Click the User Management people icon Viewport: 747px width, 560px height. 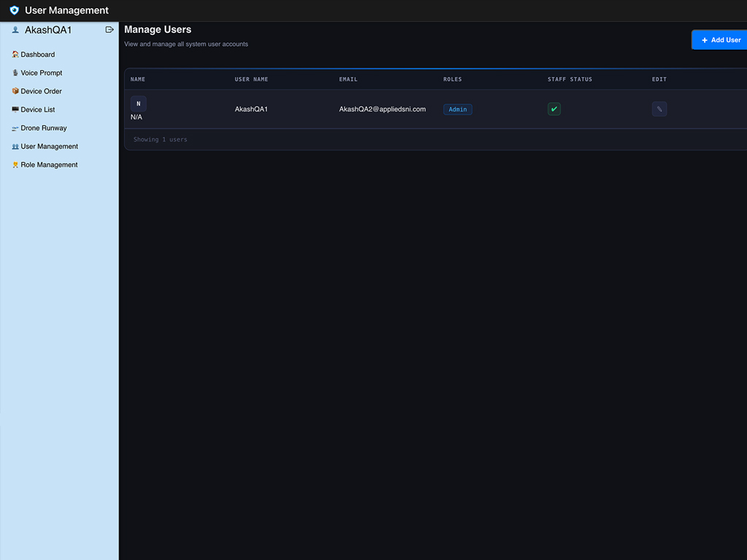(15, 146)
